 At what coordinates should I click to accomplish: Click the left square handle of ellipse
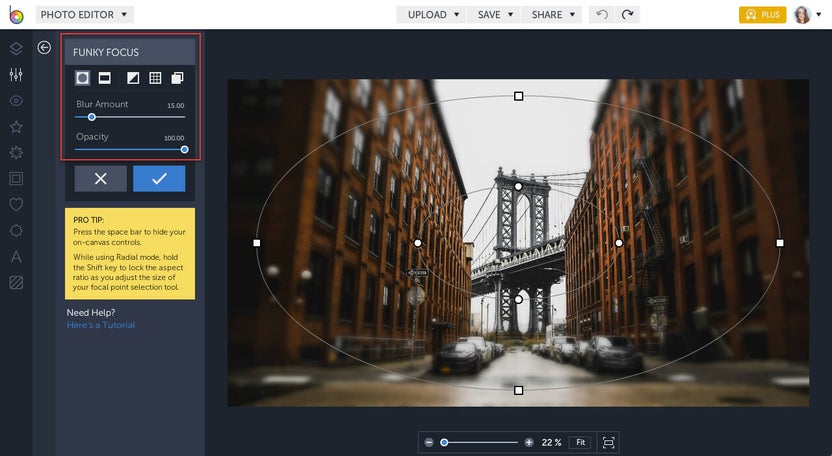point(257,243)
